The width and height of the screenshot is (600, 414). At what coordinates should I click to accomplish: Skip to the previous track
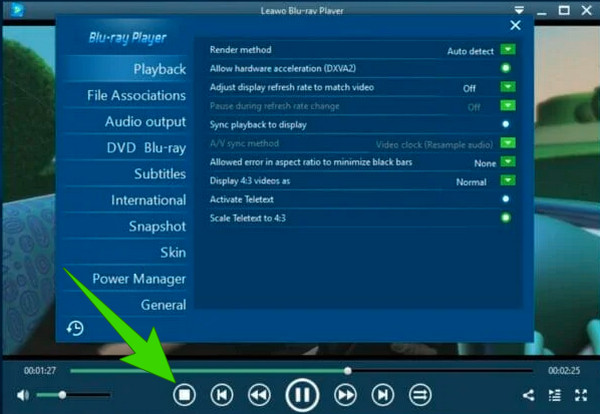(x=222, y=395)
